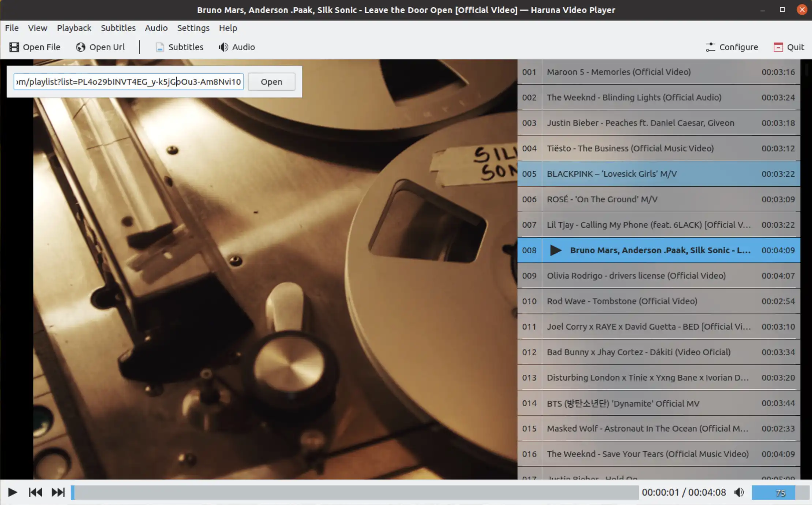Select Rod Wave - Tombstone track

(x=659, y=301)
